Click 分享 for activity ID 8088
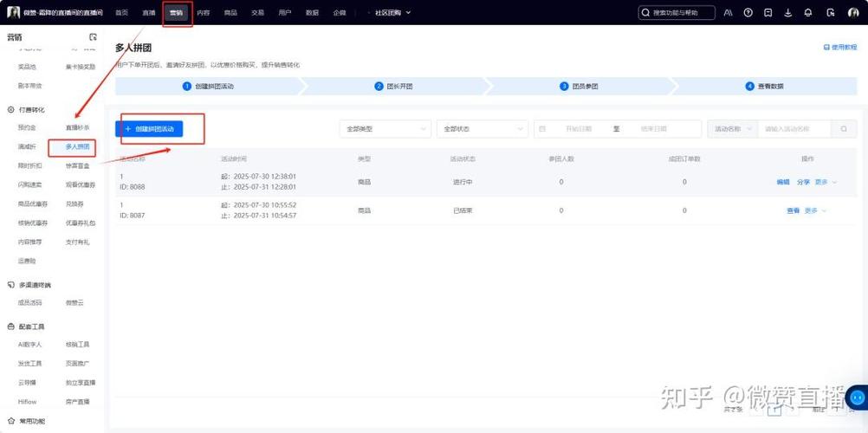 coord(803,182)
